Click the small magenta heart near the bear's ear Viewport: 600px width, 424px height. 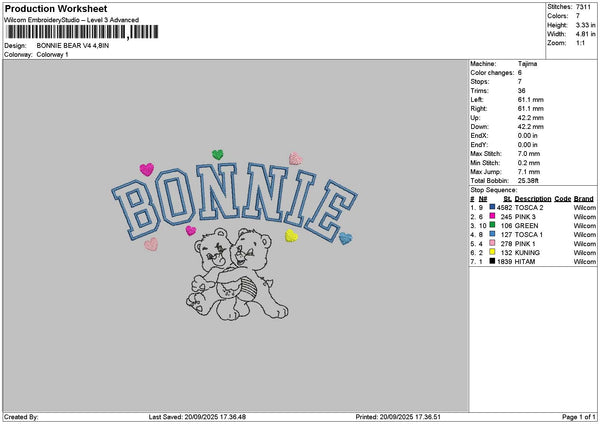pyautogui.click(x=191, y=230)
